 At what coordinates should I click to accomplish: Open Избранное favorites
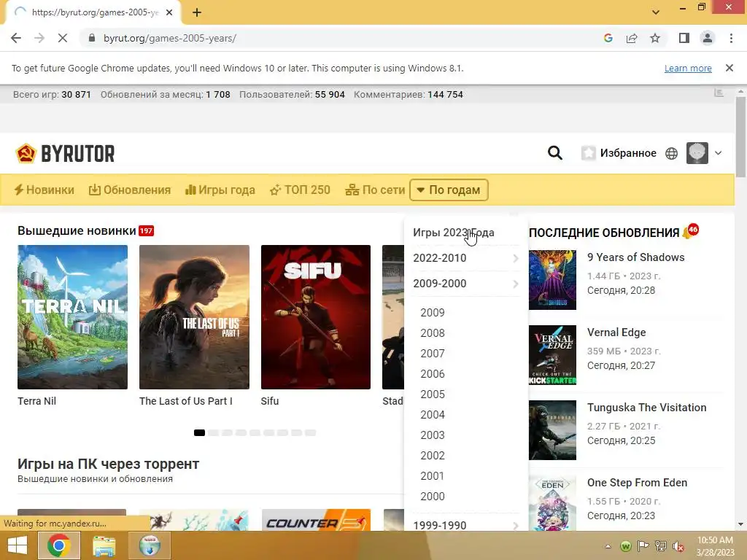(x=619, y=153)
